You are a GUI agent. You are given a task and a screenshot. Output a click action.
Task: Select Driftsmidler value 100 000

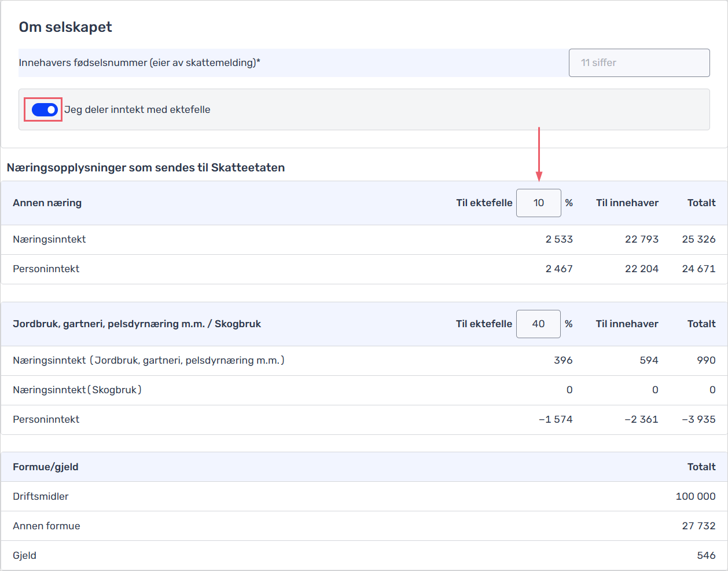pyautogui.click(x=695, y=496)
